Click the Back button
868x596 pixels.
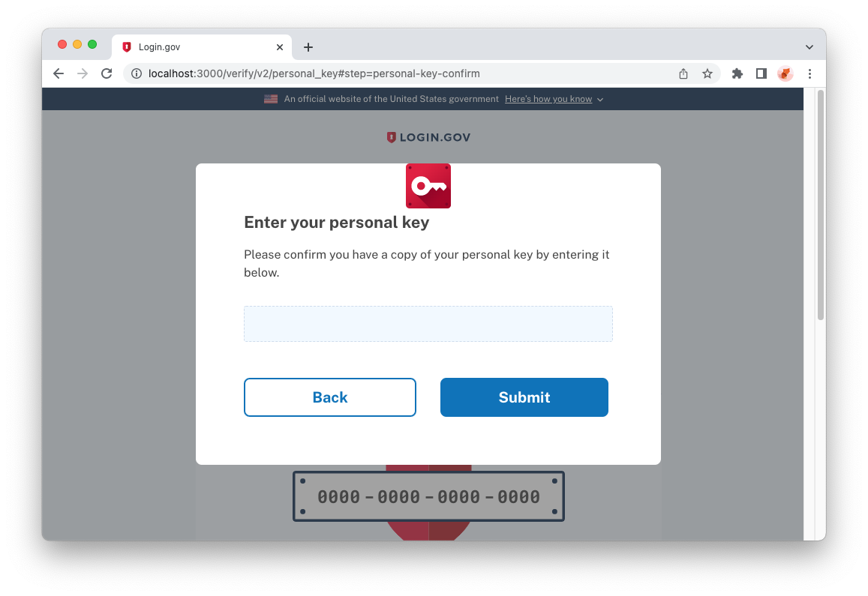[x=330, y=397]
